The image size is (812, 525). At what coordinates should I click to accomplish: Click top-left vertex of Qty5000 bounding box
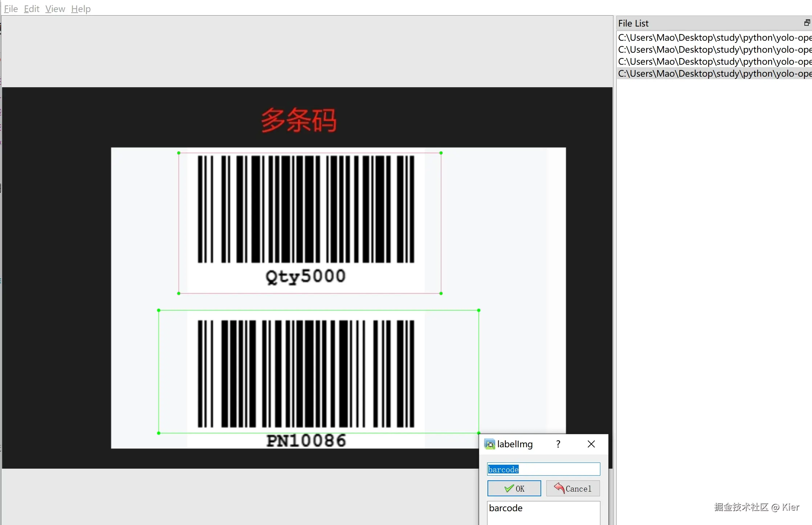click(179, 153)
